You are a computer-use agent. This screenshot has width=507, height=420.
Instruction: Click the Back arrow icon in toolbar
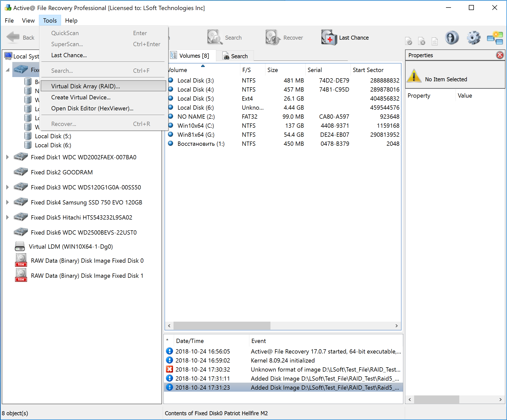click(13, 37)
